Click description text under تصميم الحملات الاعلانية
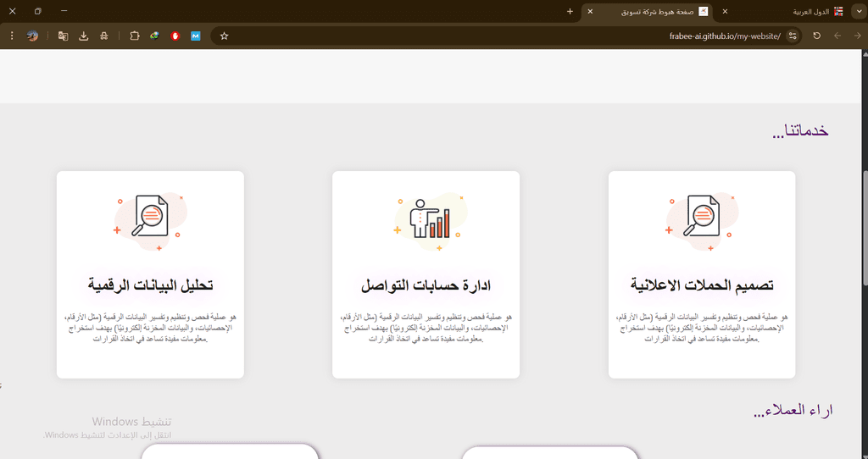Screen dimensions: 868x459 pyautogui.click(x=701, y=328)
